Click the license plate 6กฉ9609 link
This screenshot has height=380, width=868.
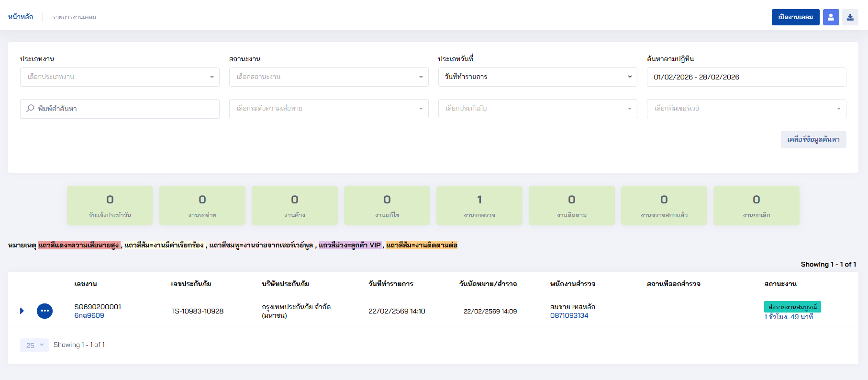[x=89, y=316]
